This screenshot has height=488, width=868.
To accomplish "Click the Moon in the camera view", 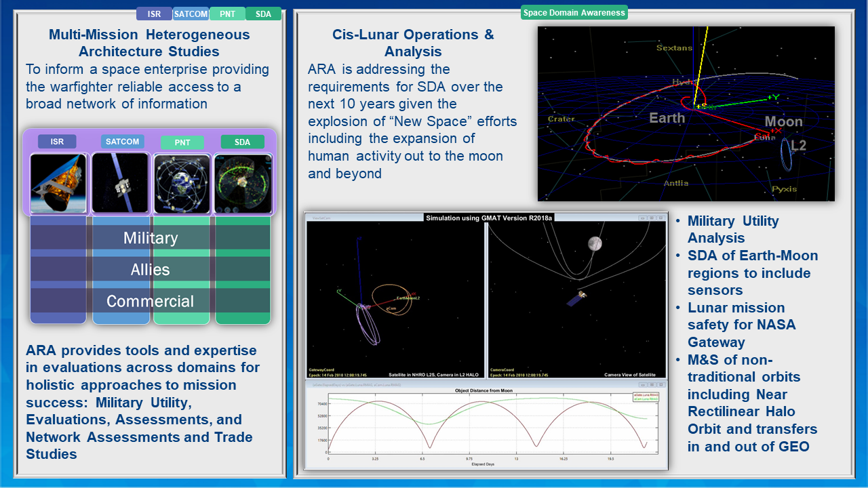I will [x=595, y=243].
